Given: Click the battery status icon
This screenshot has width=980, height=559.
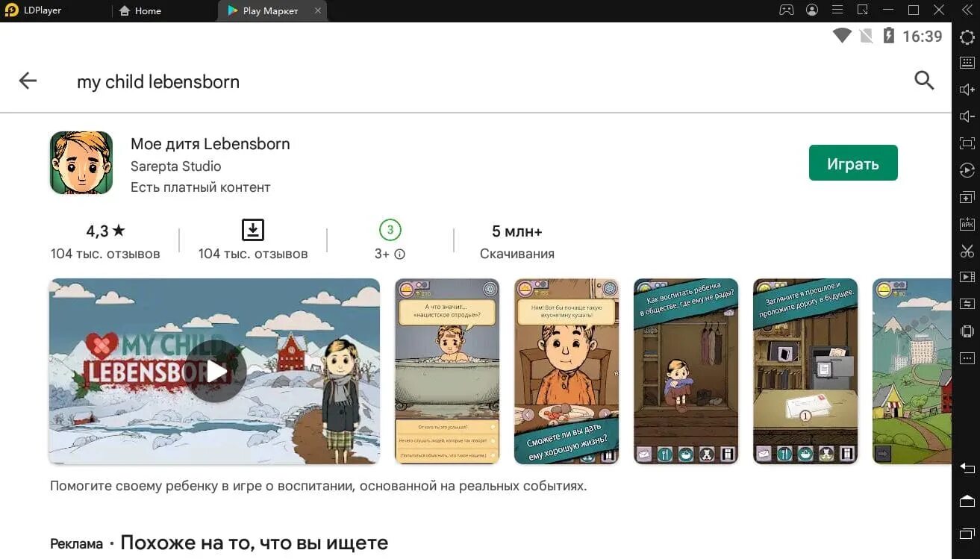Looking at the screenshot, I should pyautogui.click(x=888, y=36).
